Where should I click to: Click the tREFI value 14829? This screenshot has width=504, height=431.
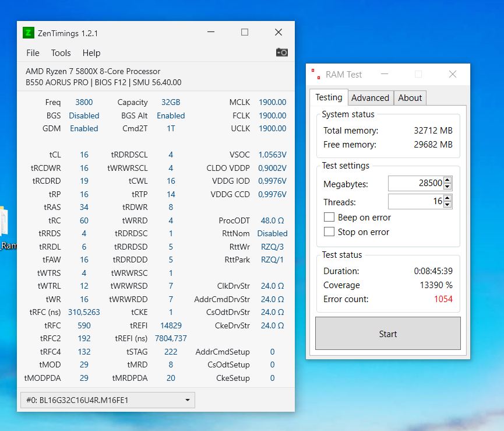pyautogui.click(x=171, y=325)
